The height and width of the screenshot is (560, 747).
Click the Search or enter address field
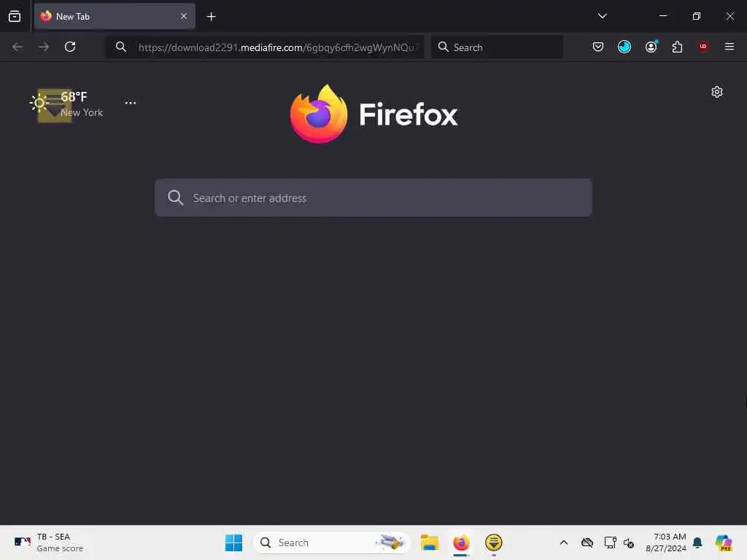pos(373,198)
